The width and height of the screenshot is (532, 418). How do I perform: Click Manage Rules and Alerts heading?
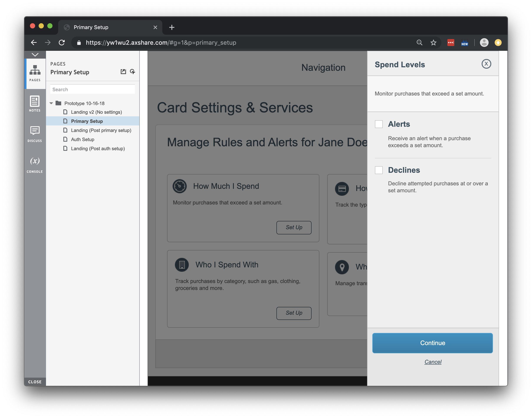[267, 142]
